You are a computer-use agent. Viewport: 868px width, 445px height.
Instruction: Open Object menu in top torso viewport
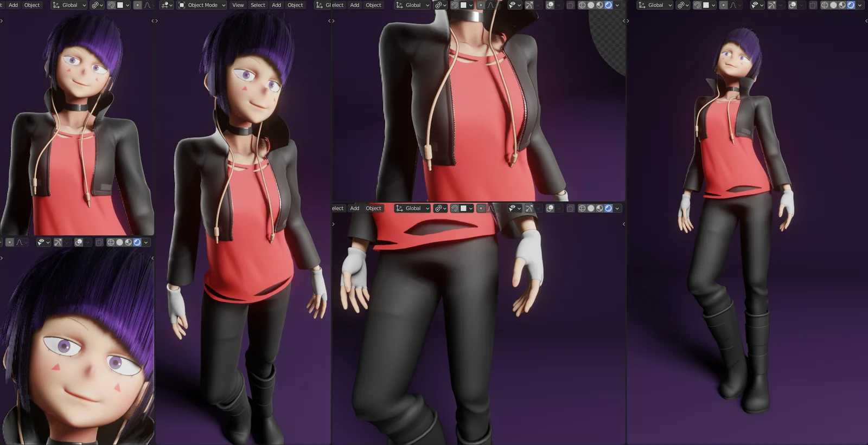(373, 5)
